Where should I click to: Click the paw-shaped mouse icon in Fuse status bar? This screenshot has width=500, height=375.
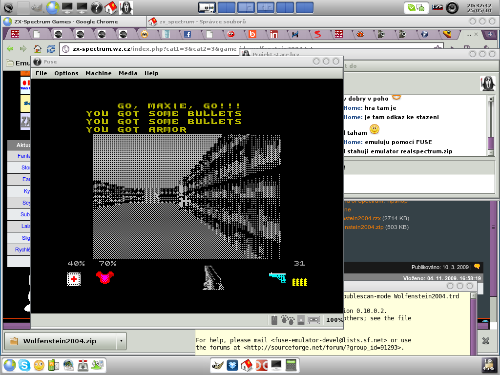288,320
